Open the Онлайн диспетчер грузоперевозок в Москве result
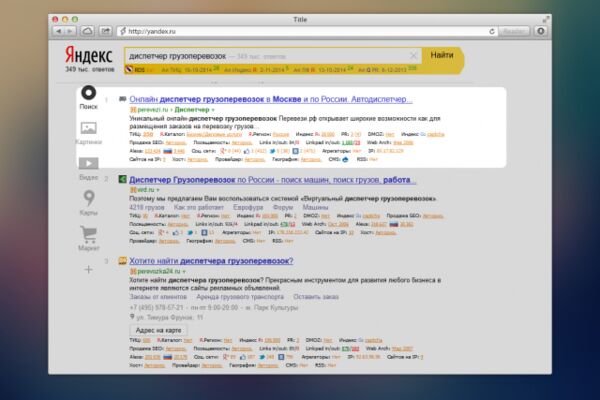 [271, 99]
